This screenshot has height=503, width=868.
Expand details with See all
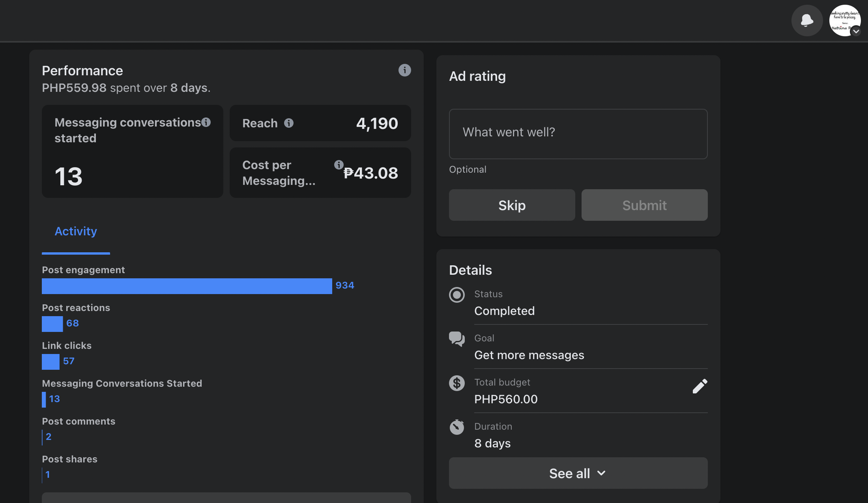point(578,473)
